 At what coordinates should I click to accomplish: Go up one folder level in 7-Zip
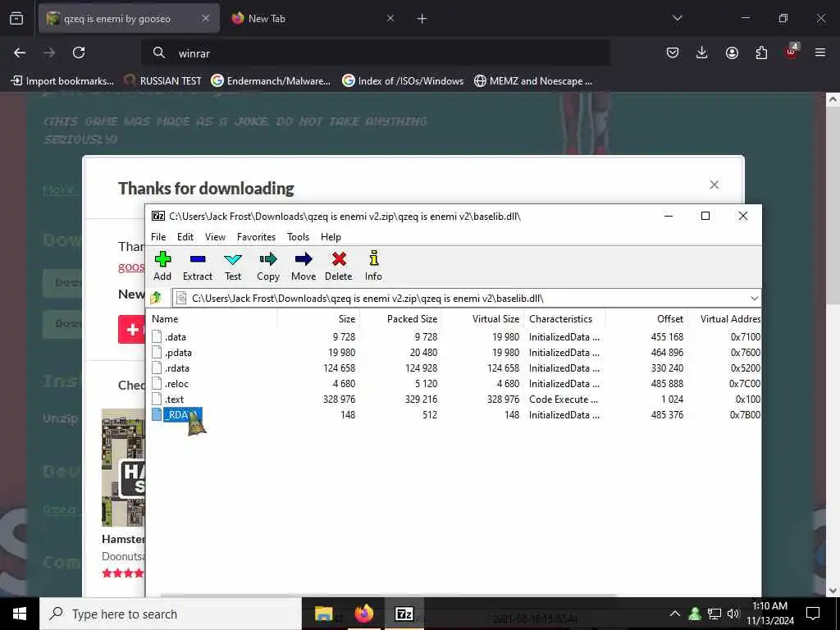156,298
